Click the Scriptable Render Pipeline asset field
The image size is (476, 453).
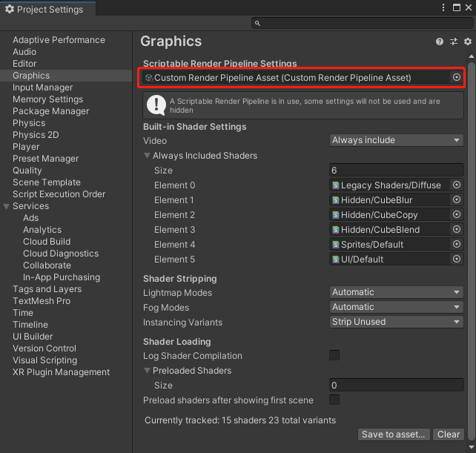pos(302,78)
